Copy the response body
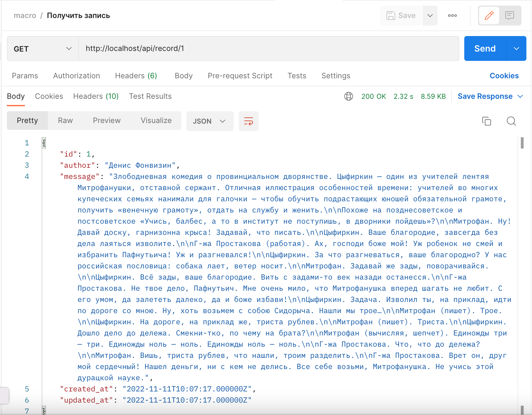The height and width of the screenshot is (415, 532). pyautogui.click(x=487, y=121)
